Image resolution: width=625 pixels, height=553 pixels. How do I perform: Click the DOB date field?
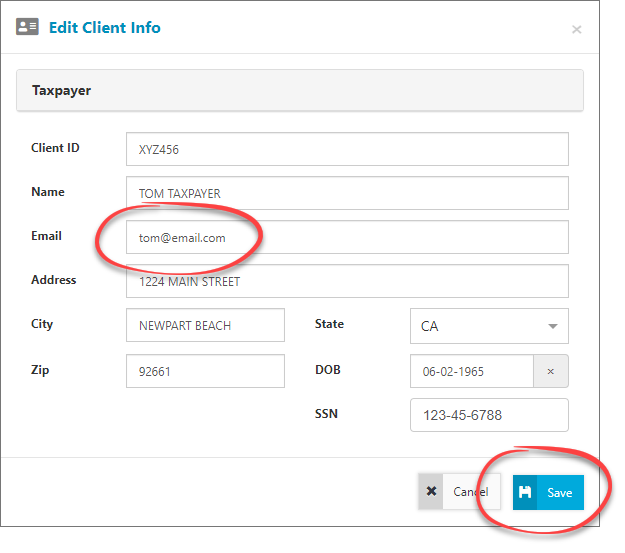[x=472, y=371]
